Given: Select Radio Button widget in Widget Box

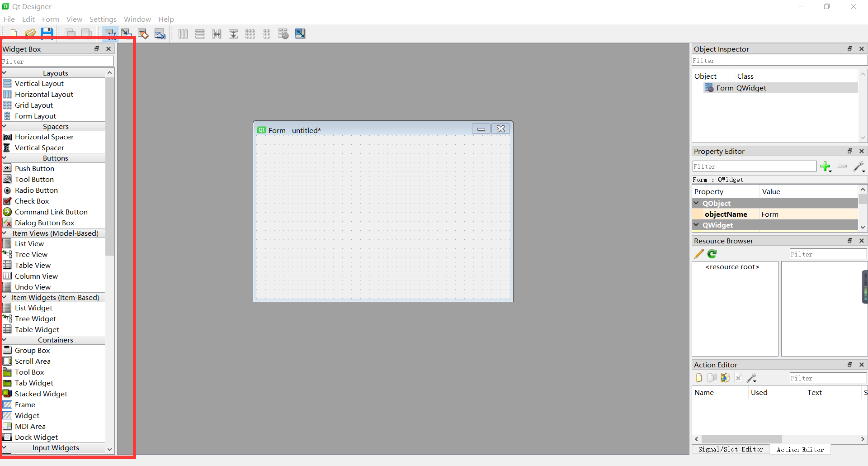Looking at the screenshot, I should click(x=36, y=190).
